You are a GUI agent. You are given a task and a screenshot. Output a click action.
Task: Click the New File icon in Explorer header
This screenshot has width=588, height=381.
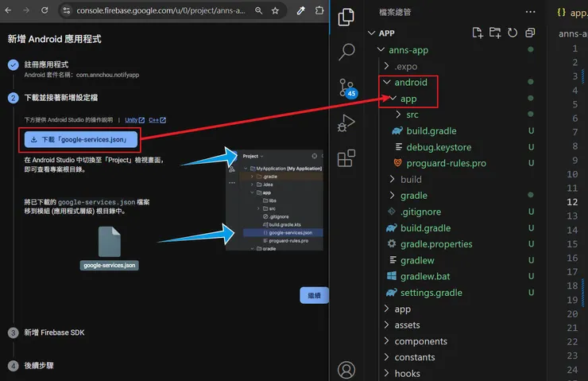click(x=478, y=33)
